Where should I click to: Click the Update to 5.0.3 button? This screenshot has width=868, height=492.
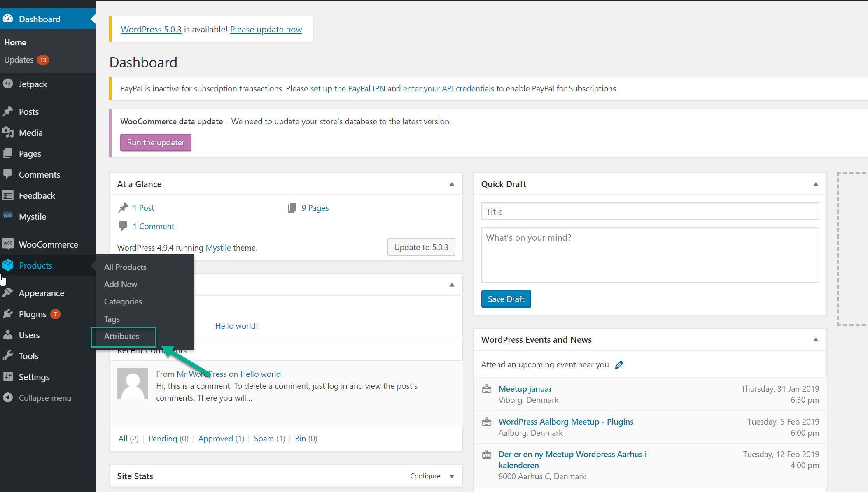(x=421, y=247)
